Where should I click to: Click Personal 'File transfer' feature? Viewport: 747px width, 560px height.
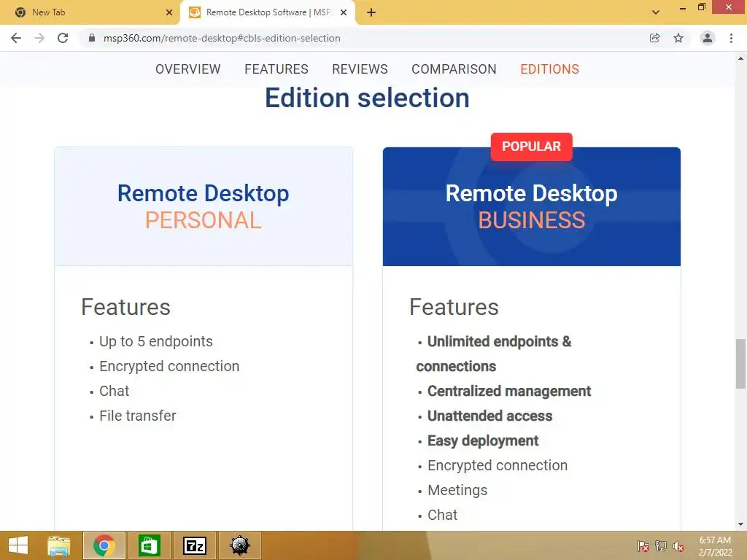click(138, 416)
